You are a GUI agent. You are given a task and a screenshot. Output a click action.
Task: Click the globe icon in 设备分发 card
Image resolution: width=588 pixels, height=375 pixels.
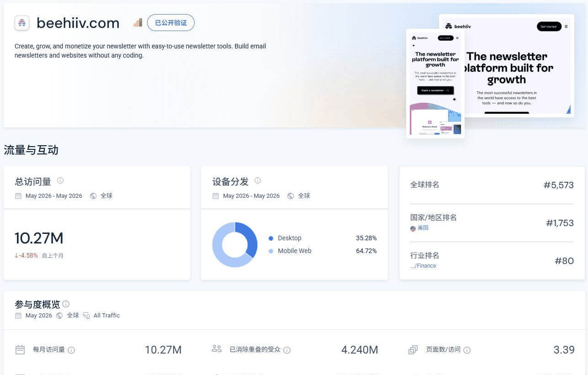point(291,196)
